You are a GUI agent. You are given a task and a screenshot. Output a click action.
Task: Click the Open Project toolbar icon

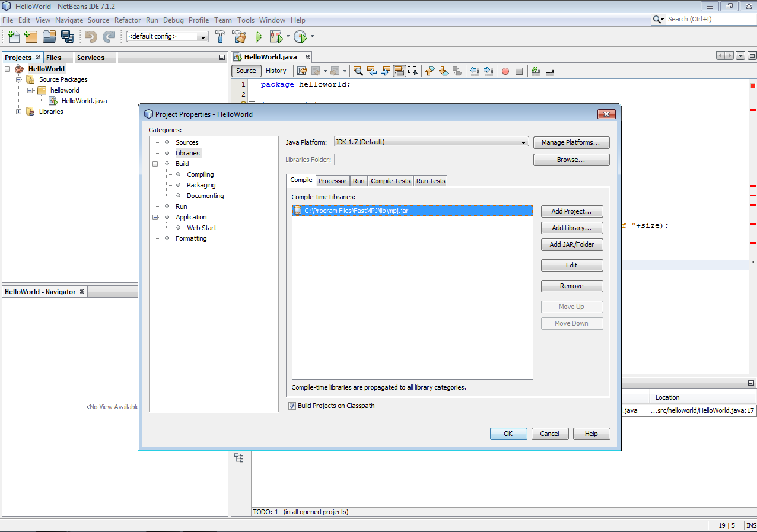coord(49,37)
